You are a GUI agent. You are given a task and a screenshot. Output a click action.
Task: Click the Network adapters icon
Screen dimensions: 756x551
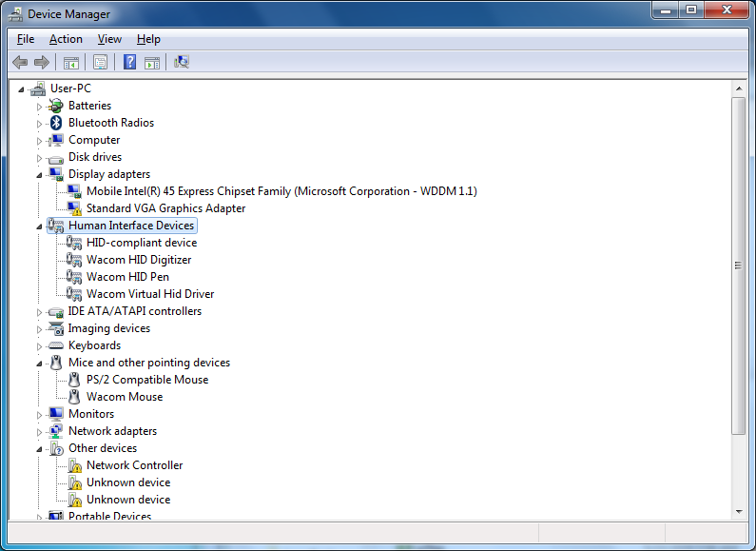point(56,431)
